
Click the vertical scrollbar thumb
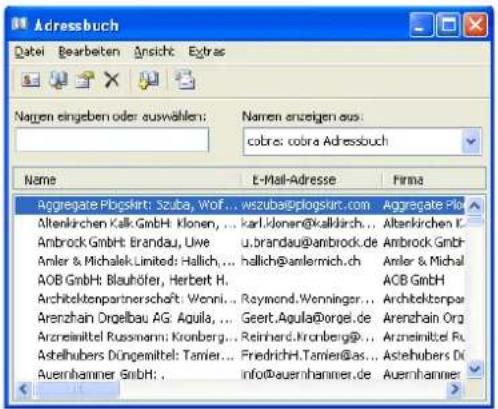coord(474,220)
